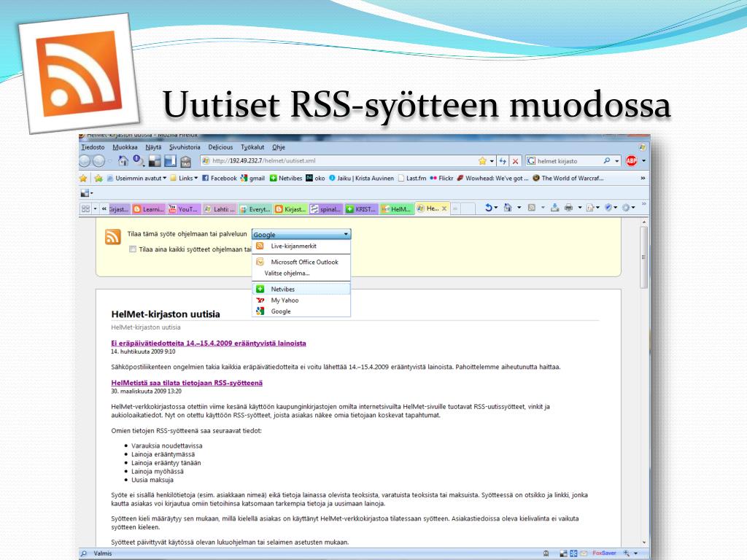Select My Yahoo in the dropdown list
The width and height of the screenshot is (747, 560).
coord(301,300)
